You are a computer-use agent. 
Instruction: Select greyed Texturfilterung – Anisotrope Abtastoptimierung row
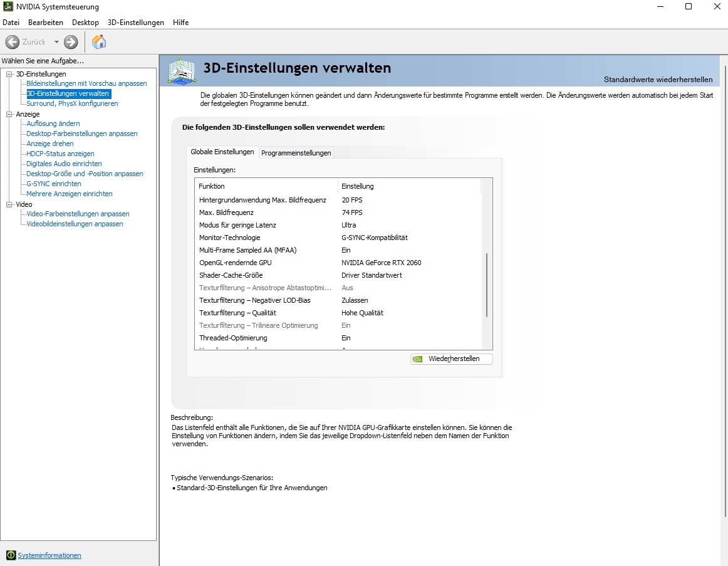pos(338,288)
